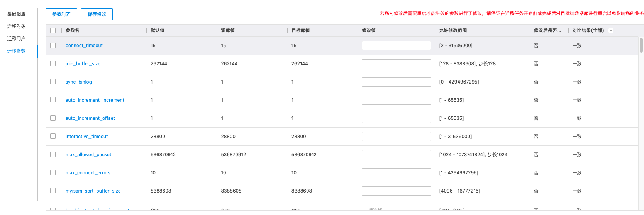This screenshot has width=644, height=215.
Task: Click the 一致 result for connect_timeout
Action: point(577,46)
